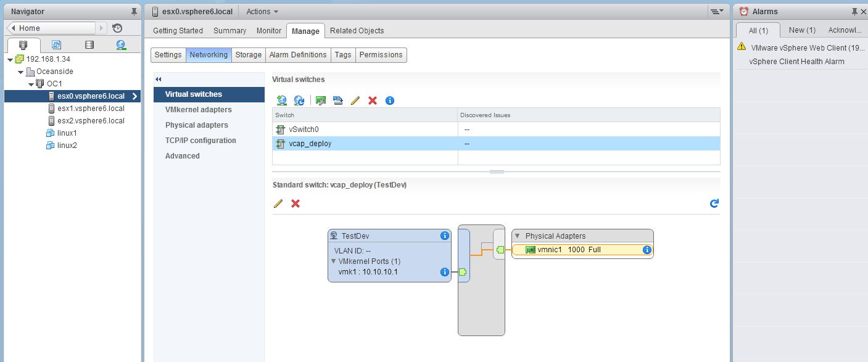Screen dimensions: 868x362
Task: Switch to the Getting Started tab
Action: [x=178, y=31]
